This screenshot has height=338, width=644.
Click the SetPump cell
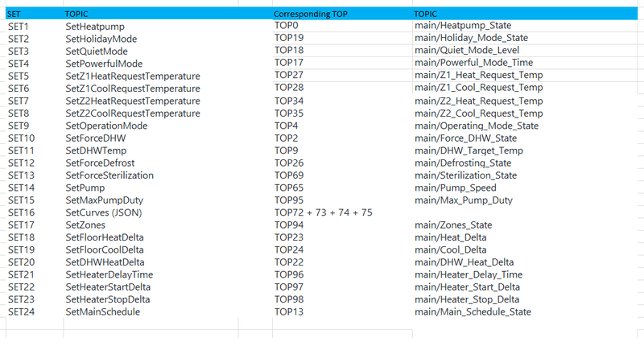[x=87, y=188]
